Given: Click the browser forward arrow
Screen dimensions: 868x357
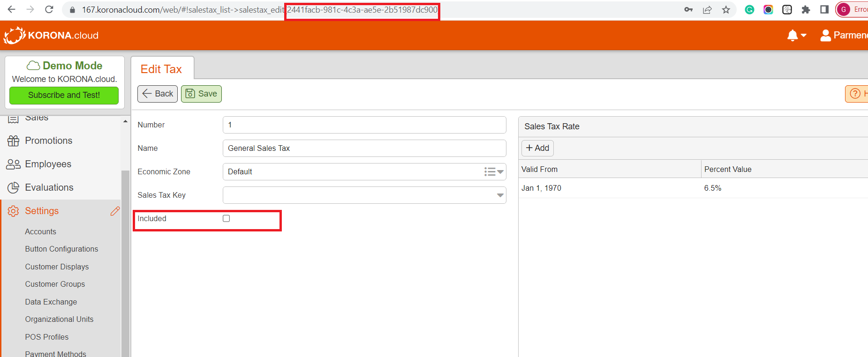Looking at the screenshot, I should (x=30, y=9).
